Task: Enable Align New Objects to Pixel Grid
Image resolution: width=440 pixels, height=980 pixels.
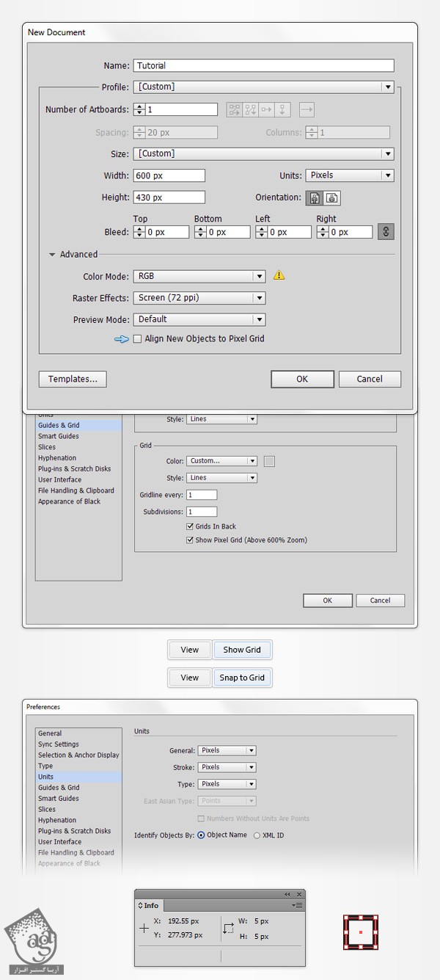Action: point(137,339)
